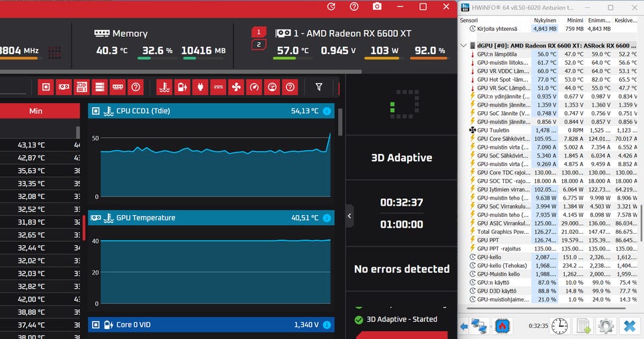Toggle the voltage readings filter icon

click(182, 87)
